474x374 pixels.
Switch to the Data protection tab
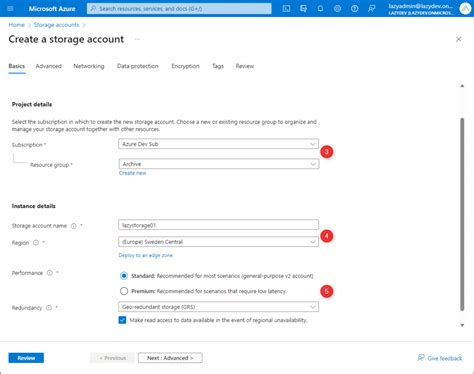click(138, 66)
